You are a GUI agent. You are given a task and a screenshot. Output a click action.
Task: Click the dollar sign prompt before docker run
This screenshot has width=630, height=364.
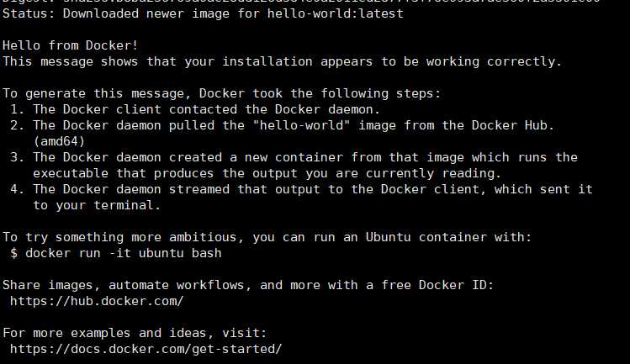click(x=14, y=253)
